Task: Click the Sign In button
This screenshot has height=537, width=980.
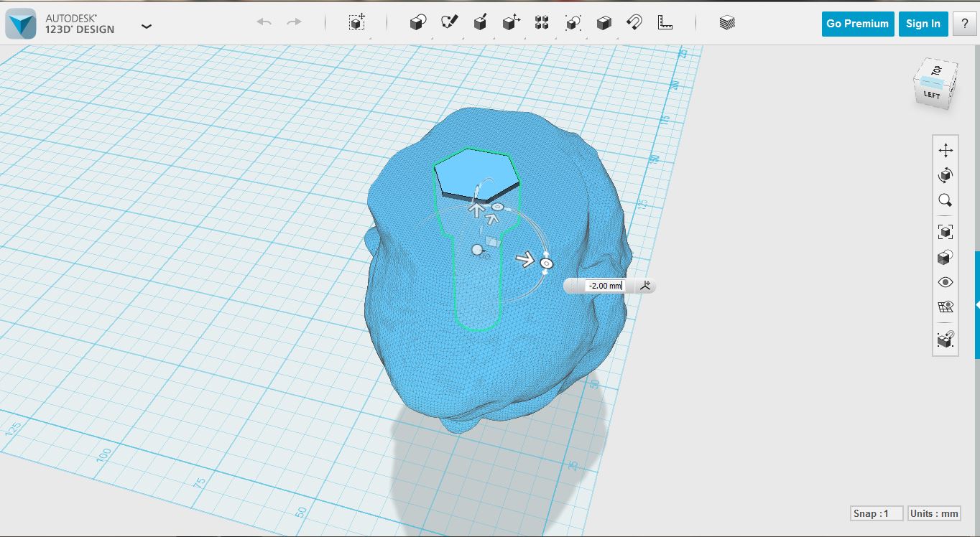Action: 923,24
